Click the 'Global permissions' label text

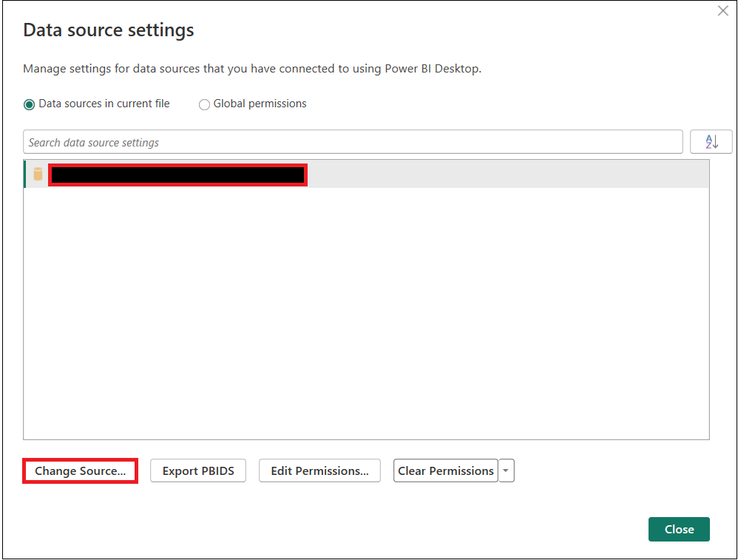click(260, 104)
